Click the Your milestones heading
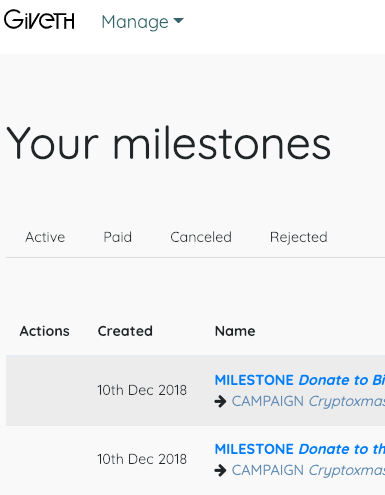The height and width of the screenshot is (495, 385). [x=168, y=144]
